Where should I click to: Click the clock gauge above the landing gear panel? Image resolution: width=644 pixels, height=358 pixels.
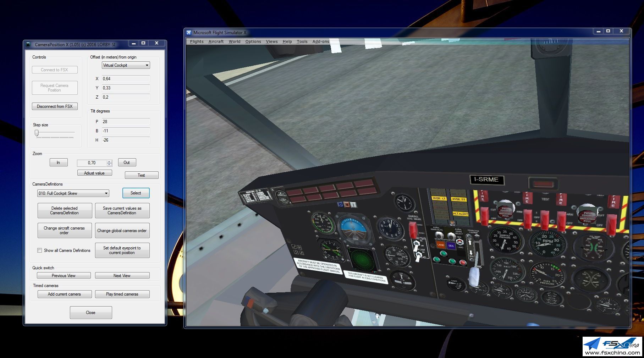point(404,203)
